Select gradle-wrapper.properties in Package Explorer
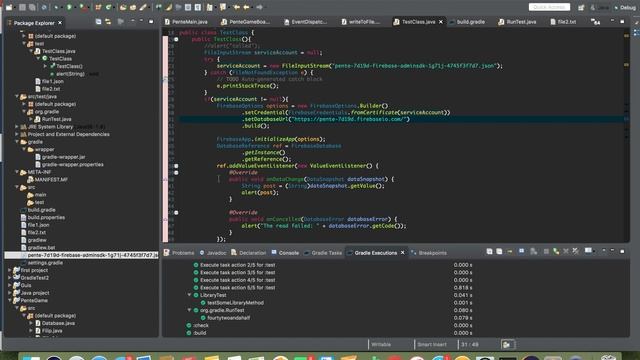The width and height of the screenshot is (640, 360). pos(72,164)
